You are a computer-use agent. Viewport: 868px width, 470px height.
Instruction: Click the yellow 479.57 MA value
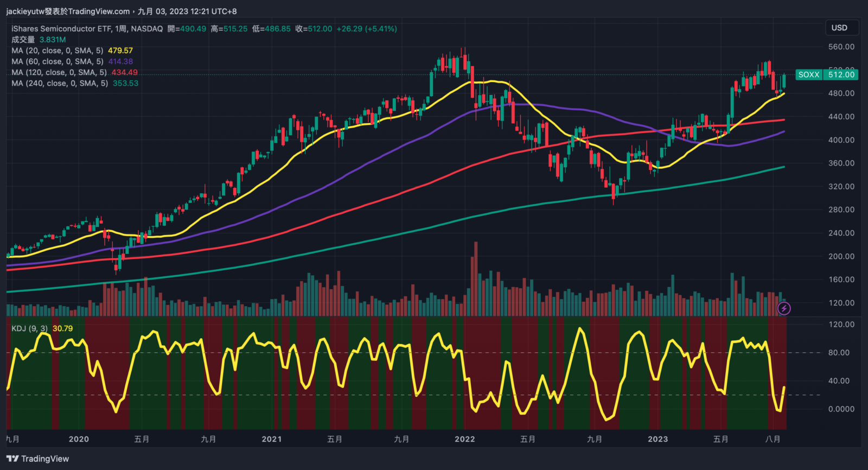[120, 50]
